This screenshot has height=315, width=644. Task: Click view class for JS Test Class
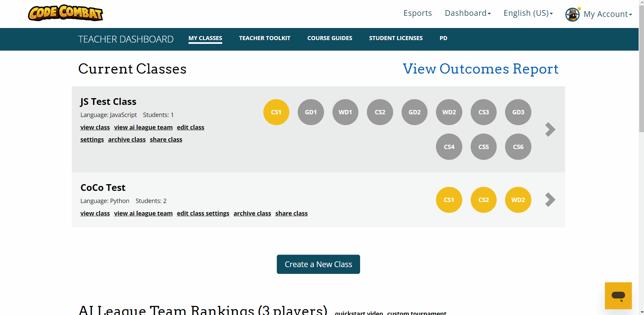(95, 127)
